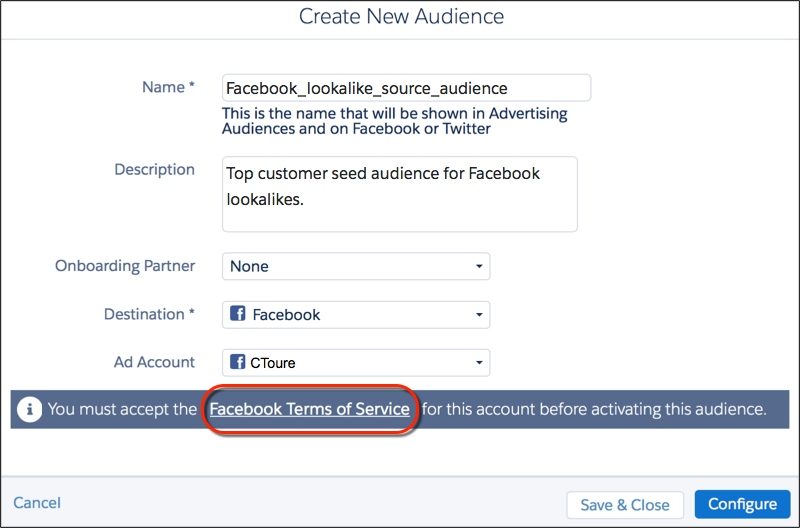Expand the Onboarding Partner dropdown arrow
This screenshot has height=528, width=800.
[479, 266]
